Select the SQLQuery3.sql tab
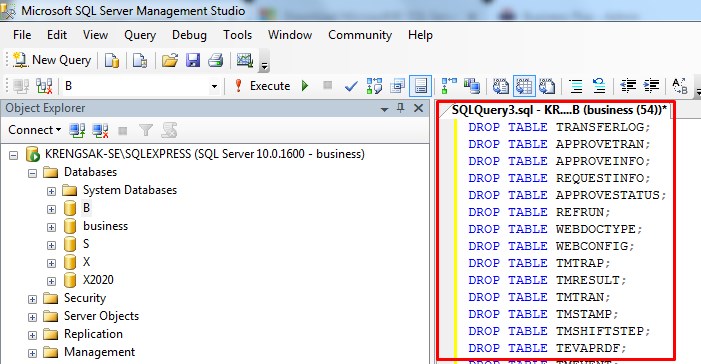 [x=558, y=110]
